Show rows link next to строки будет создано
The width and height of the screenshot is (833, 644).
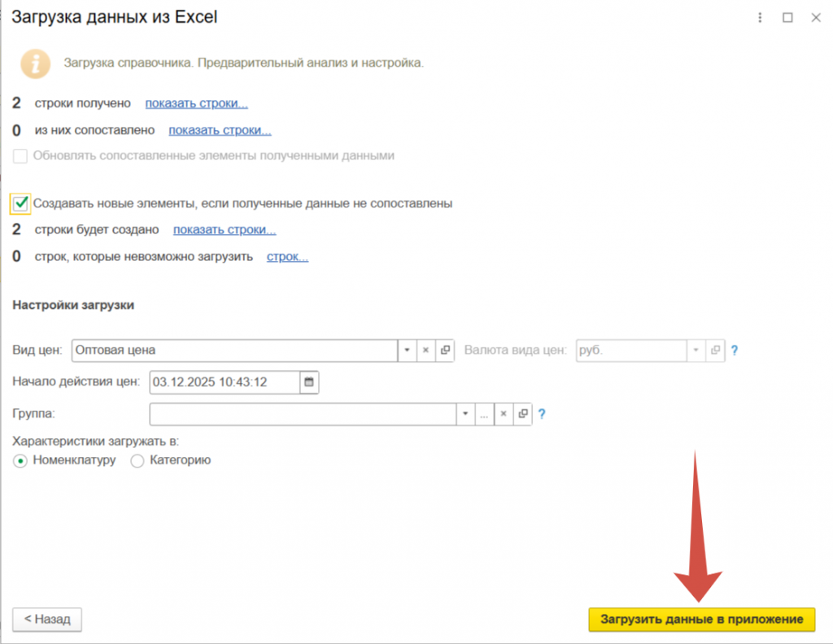click(225, 230)
